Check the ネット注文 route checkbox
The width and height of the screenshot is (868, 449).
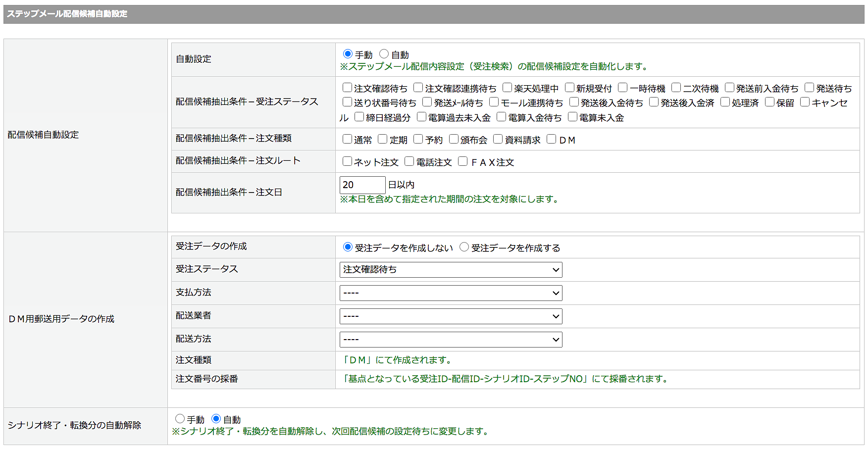347,161
